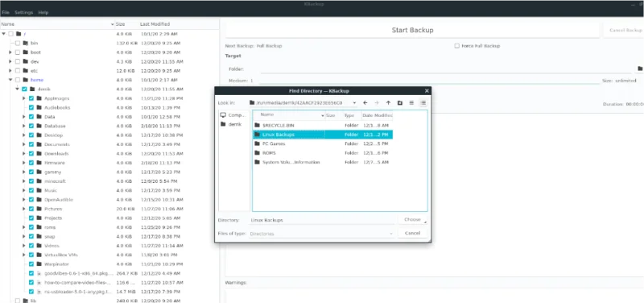Go to parent directory with up arrow
The image size is (644, 303).
[388, 103]
